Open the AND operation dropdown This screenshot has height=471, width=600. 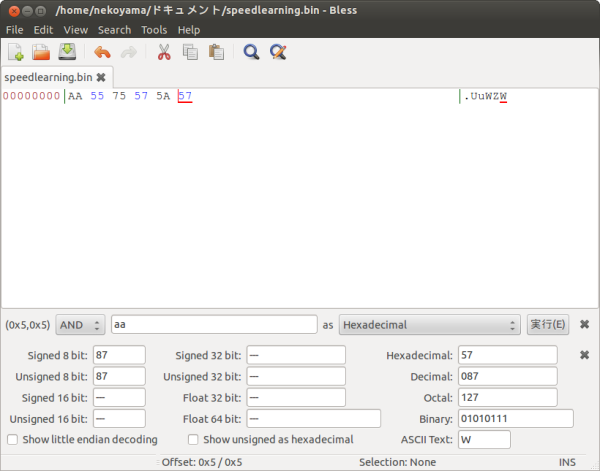81,325
